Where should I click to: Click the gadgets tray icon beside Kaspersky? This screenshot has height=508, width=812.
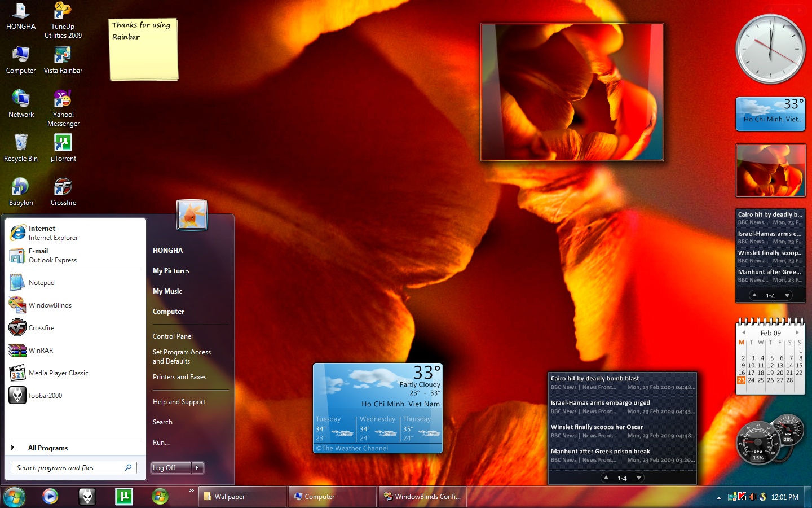click(x=732, y=497)
